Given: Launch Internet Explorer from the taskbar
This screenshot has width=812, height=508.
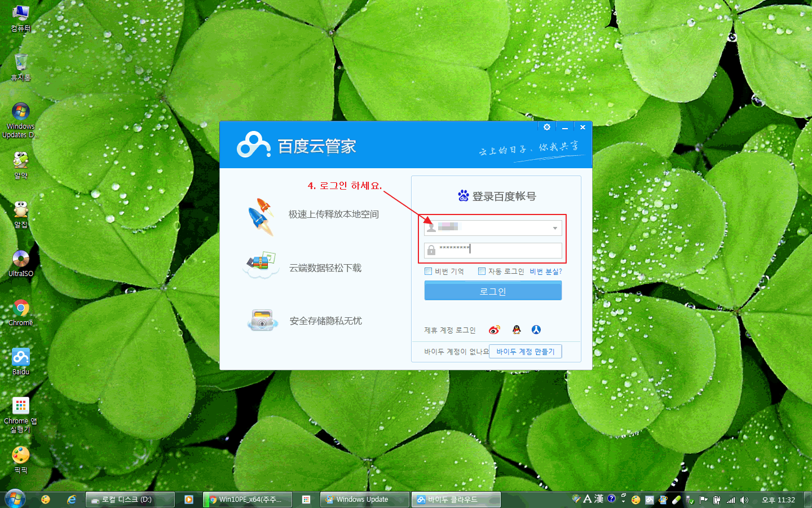Looking at the screenshot, I should point(72,500).
